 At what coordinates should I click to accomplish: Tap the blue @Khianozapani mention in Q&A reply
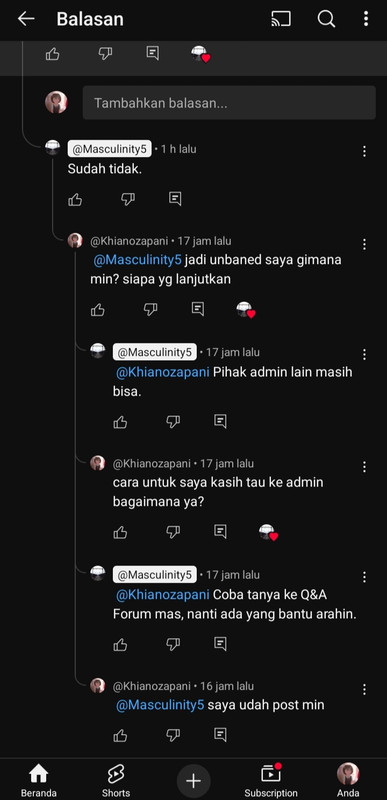pyautogui.click(x=163, y=595)
